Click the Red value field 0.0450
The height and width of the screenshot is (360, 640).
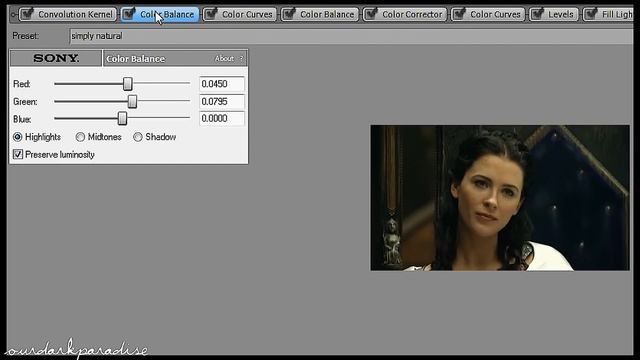222,84
